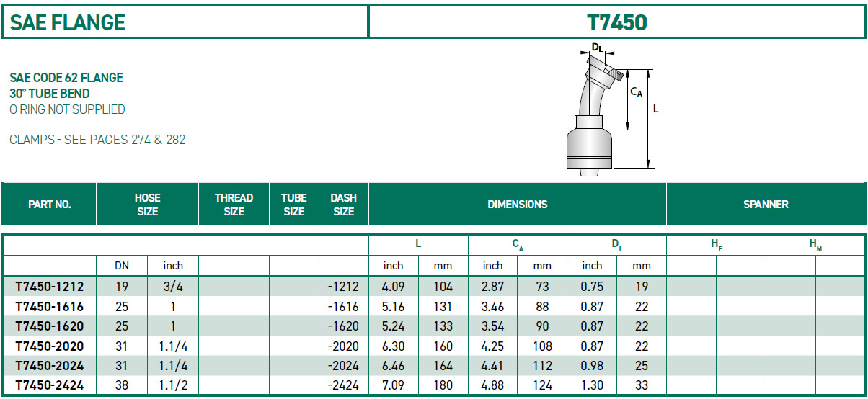This screenshot has width=868, height=399.
Task: Click CA mm value 112
Action: coord(542,365)
